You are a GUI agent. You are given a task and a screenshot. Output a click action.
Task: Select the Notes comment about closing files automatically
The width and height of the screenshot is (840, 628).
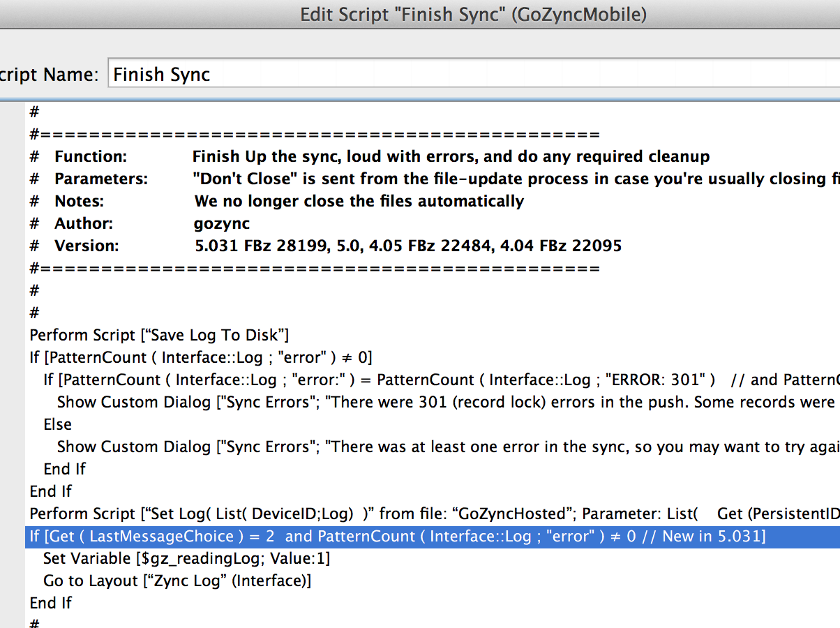point(277,201)
